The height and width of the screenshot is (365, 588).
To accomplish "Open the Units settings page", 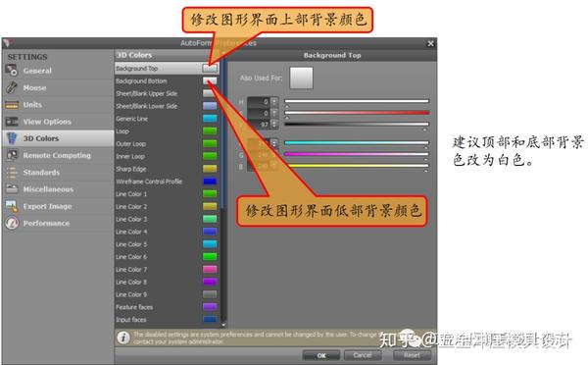I will coord(58,105).
